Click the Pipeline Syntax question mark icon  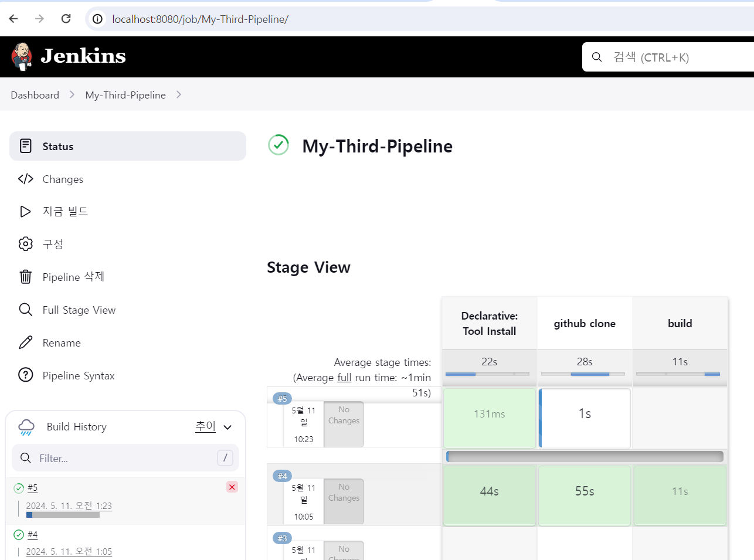tap(25, 375)
